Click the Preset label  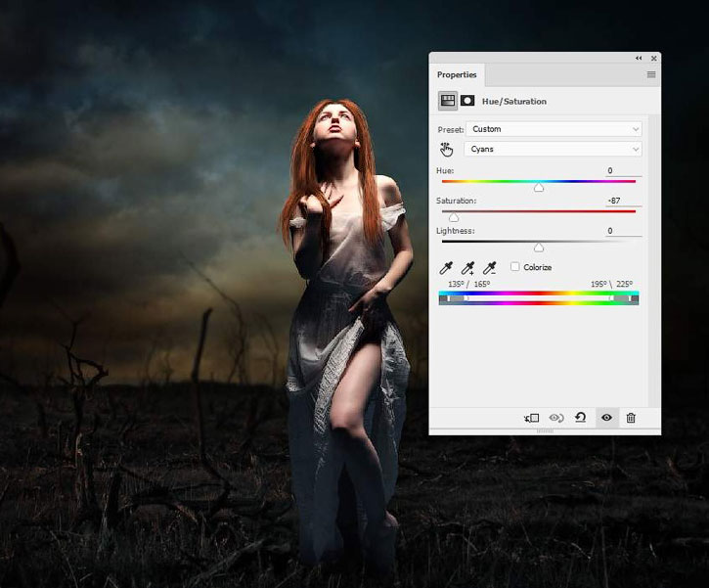click(x=451, y=130)
